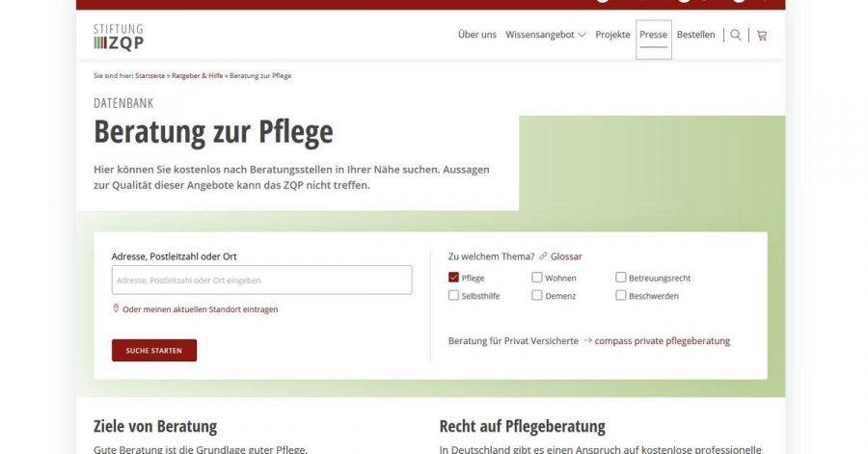This screenshot has width=868, height=454.
Task: Go to Startseite breadcrumb link
Action: pos(150,76)
